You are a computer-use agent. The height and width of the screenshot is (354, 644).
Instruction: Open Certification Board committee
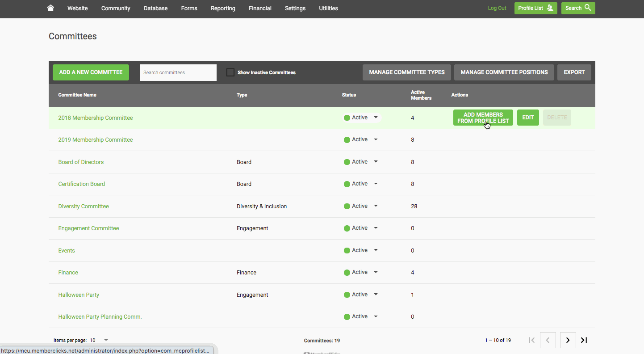(82, 184)
